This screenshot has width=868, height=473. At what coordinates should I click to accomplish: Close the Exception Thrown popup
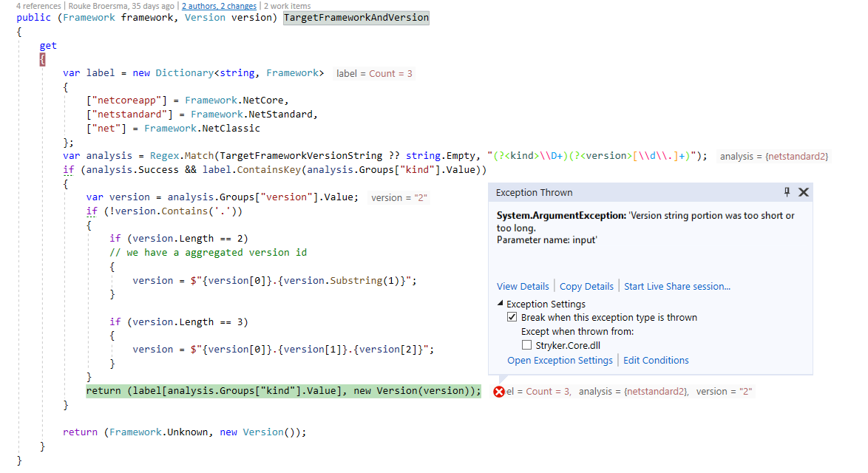coord(804,192)
